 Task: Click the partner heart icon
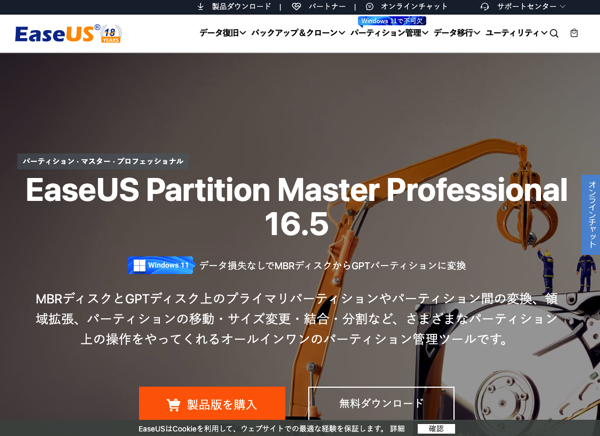click(x=296, y=7)
